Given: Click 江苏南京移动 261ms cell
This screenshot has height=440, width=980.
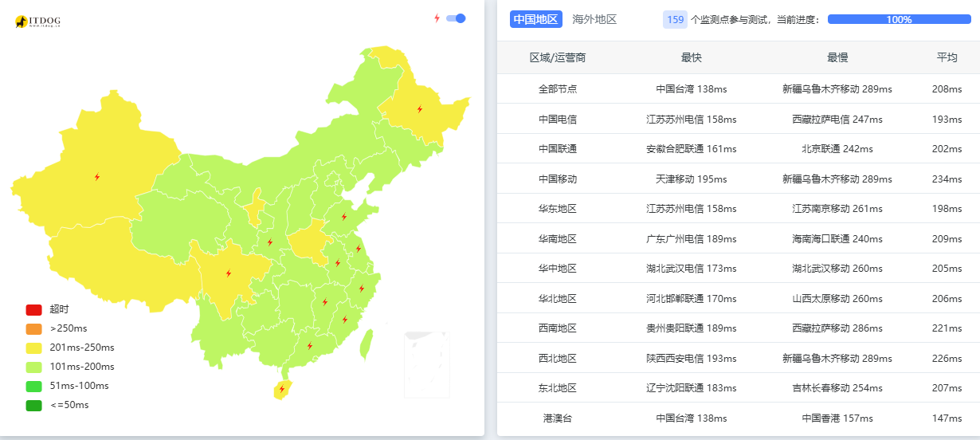Looking at the screenshot, I should [837, 209].
